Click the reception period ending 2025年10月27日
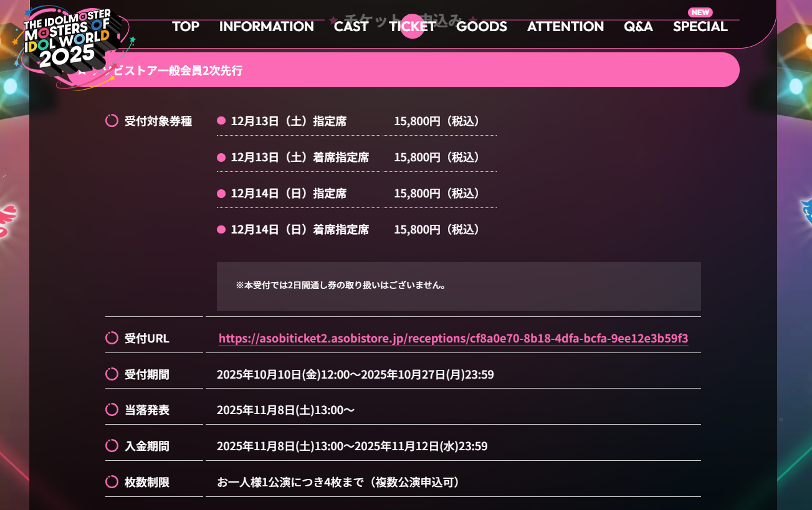Image resolution: width=812 pixels, height=510 pixels. coord(355,374)
